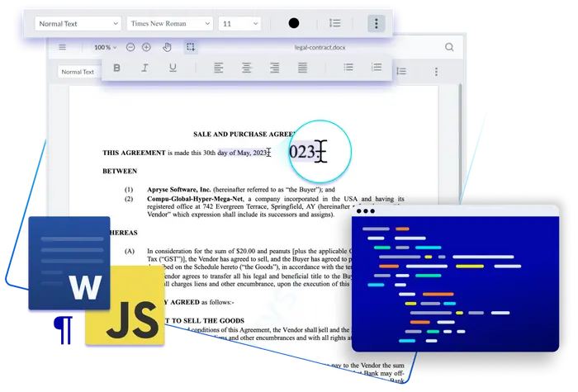This screenshot has height=392, width=578.
Task: Click "Compu-Global-Hyper-Mega-Net" company name
Action: [x=195, y=199]
